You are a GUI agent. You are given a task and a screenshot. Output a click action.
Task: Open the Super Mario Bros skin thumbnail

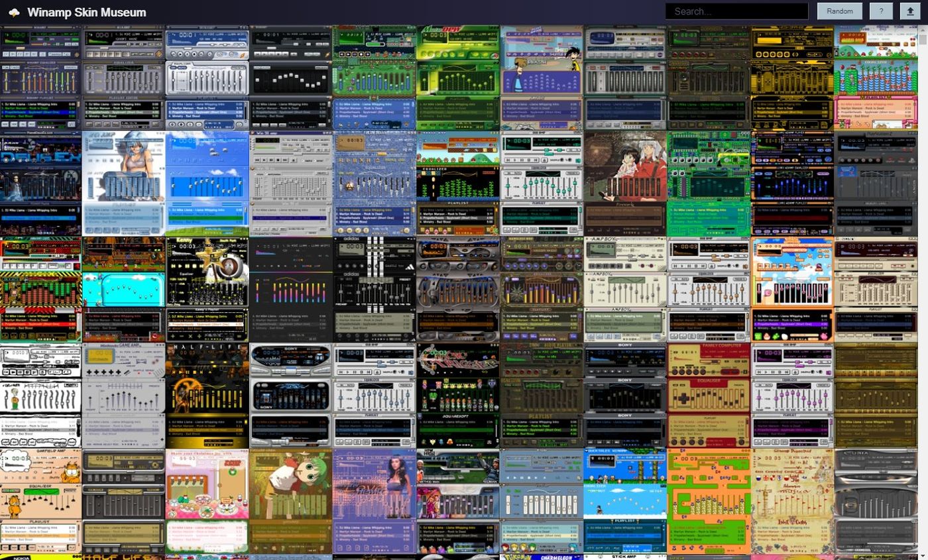click(458, 184)
